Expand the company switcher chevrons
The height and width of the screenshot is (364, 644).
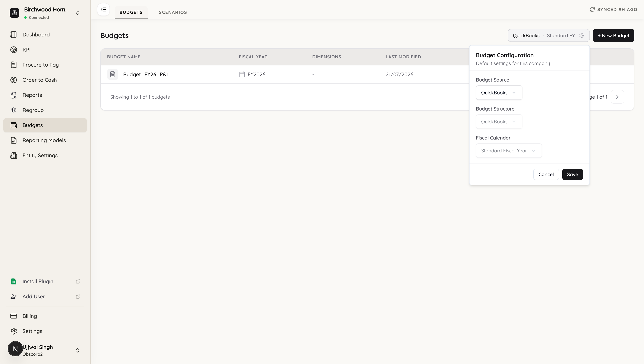tap(77, 13)
